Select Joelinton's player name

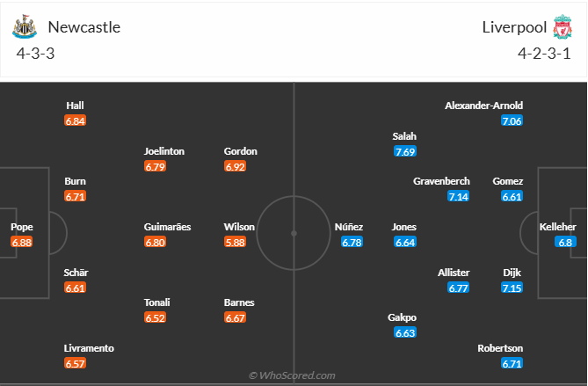(x=164, y=150)
